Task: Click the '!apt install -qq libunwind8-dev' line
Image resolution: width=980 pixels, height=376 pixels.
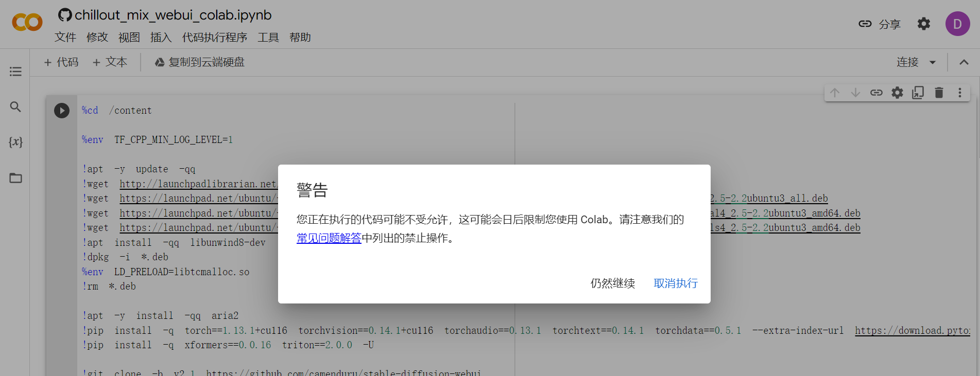Action: 174,243
